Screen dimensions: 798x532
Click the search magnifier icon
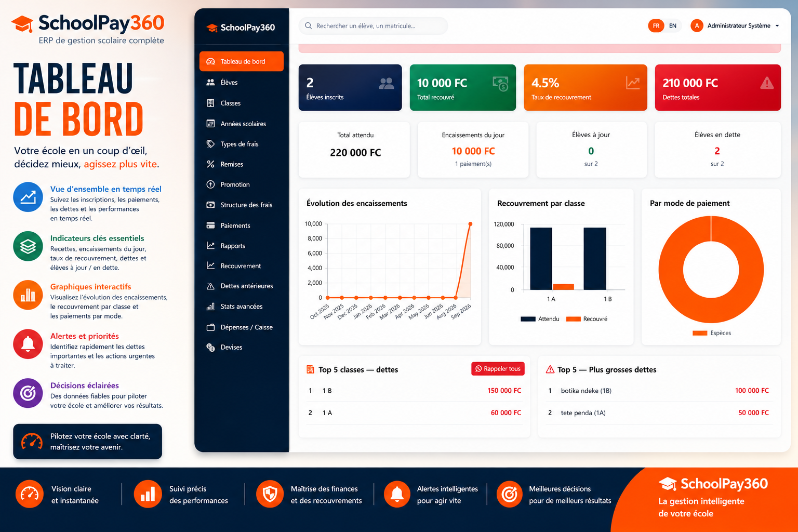click(x=309, y=25)
